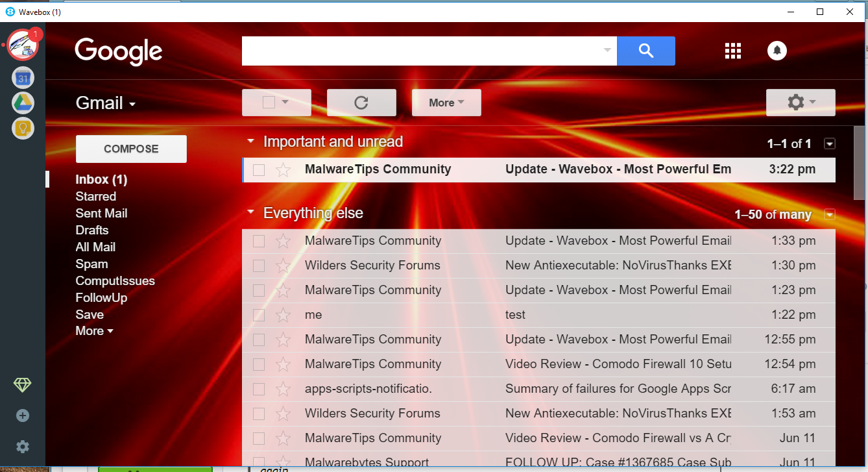Star the 1:53 am Wilders Security email
Viewport: 868px width, 472px height.
(283, 414)
